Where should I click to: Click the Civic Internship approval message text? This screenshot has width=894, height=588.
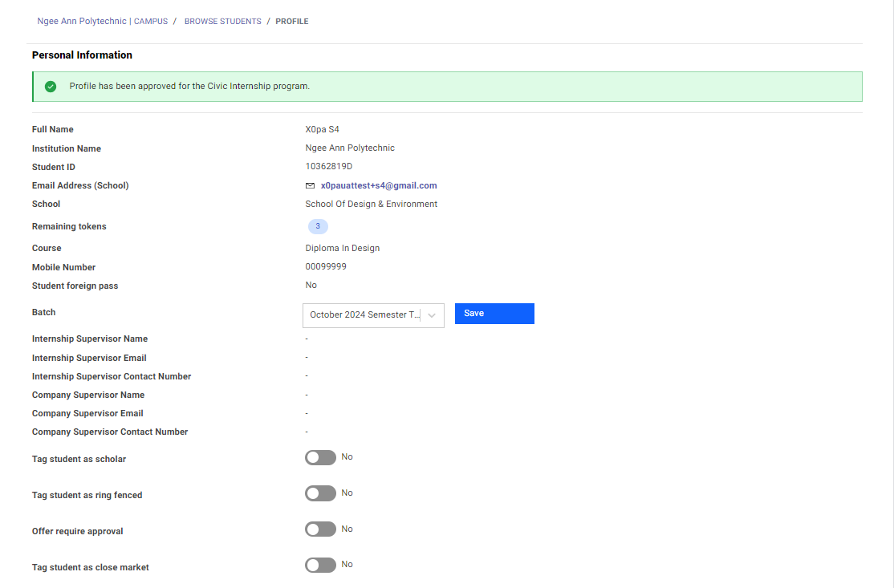click(189, 86)
